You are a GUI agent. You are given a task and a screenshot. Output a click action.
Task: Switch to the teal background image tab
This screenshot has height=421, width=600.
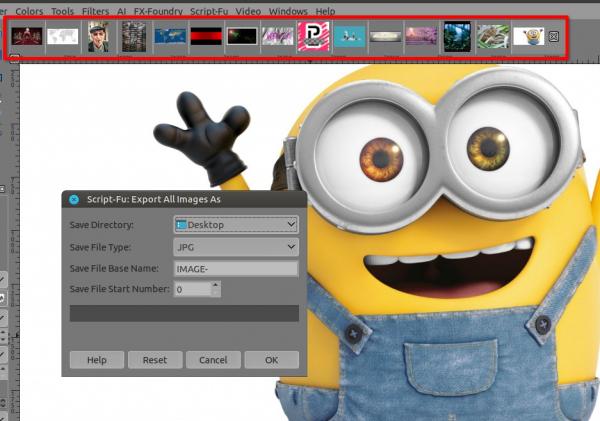point(350,36)
